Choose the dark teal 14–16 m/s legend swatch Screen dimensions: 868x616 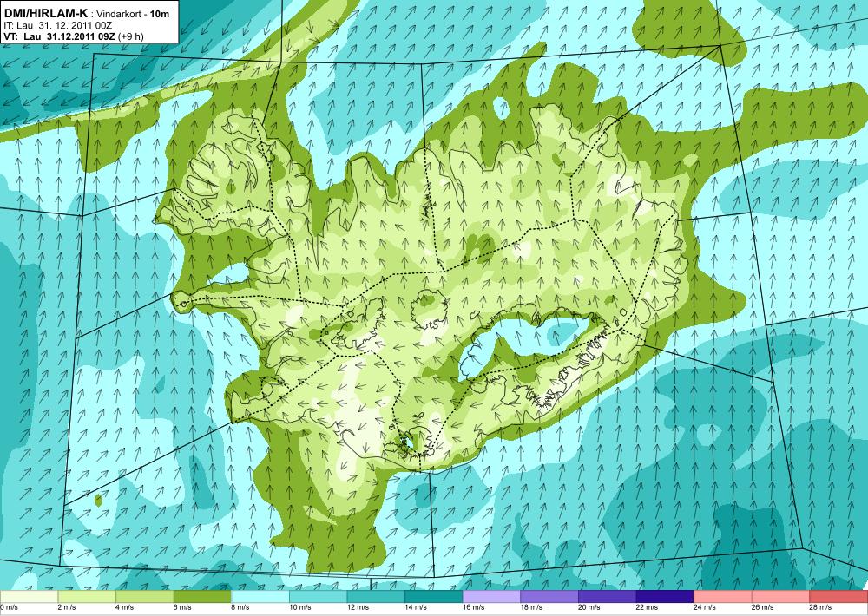click(x=433, y=596)
